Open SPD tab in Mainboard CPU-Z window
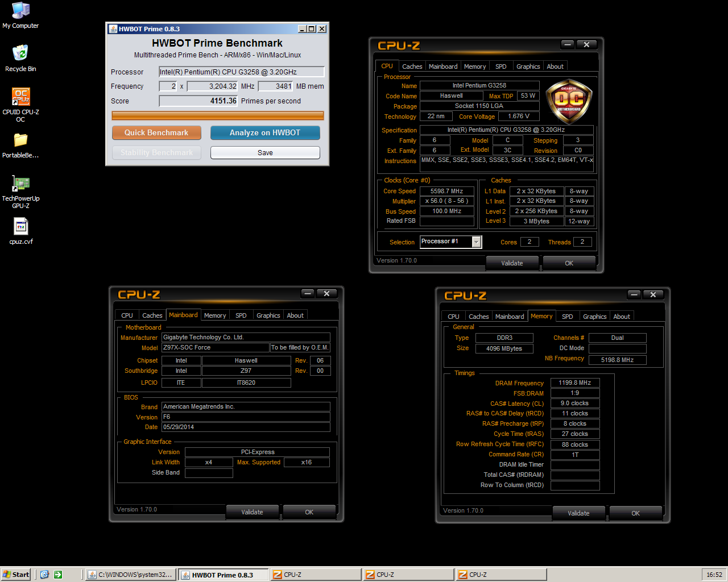This screenshot has width=728, height=582. tap(241, 315)
